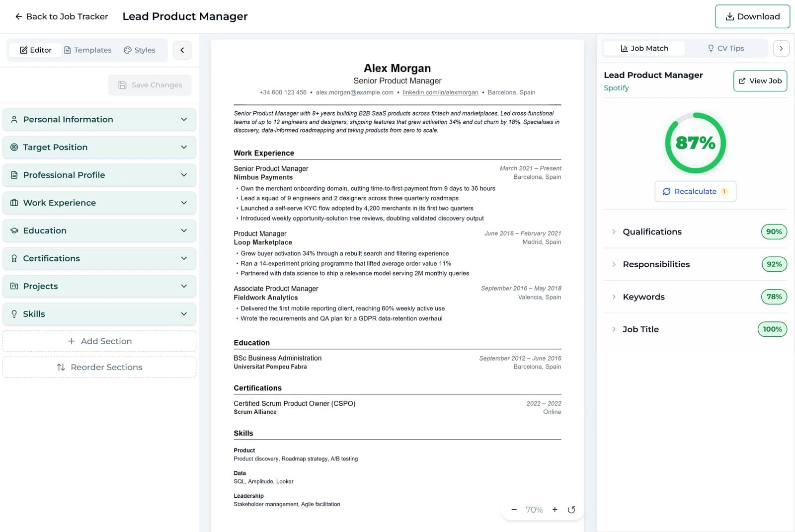Expand Target Position section
This screenshot has height=532, width=795.
(99, 148)
